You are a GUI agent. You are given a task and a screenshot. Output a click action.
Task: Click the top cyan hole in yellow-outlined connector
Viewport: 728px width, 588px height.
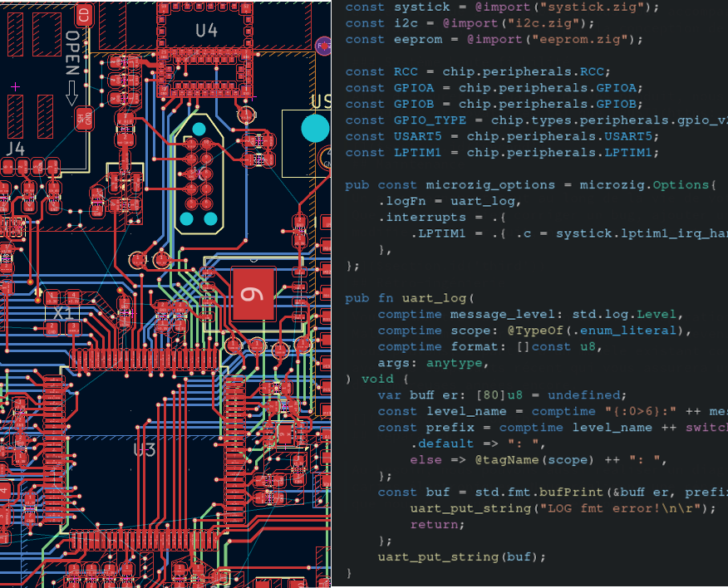click(x=199, y=129)
